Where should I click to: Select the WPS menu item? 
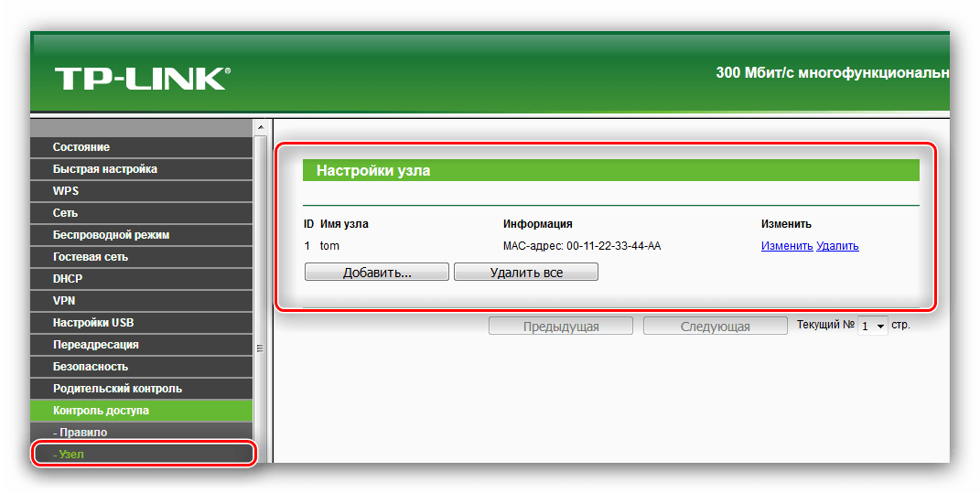click(x=66, y=191)
